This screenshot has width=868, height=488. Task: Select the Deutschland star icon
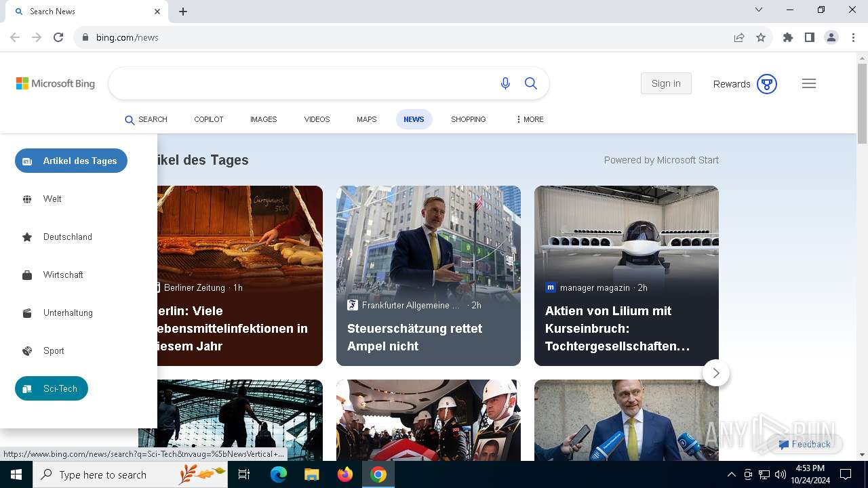coord(27,237)
